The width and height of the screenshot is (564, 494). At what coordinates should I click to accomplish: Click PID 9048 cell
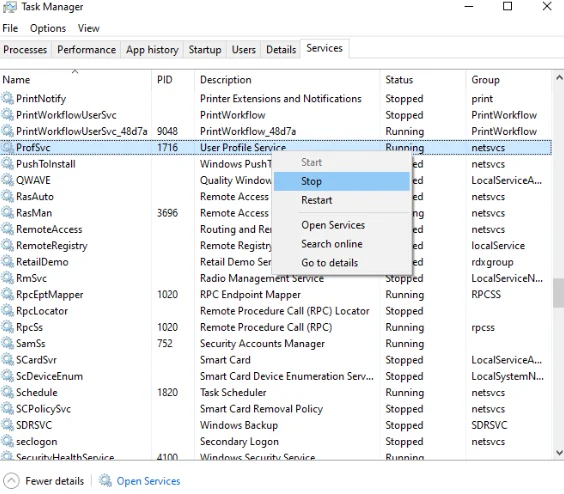tap(167, 131)
